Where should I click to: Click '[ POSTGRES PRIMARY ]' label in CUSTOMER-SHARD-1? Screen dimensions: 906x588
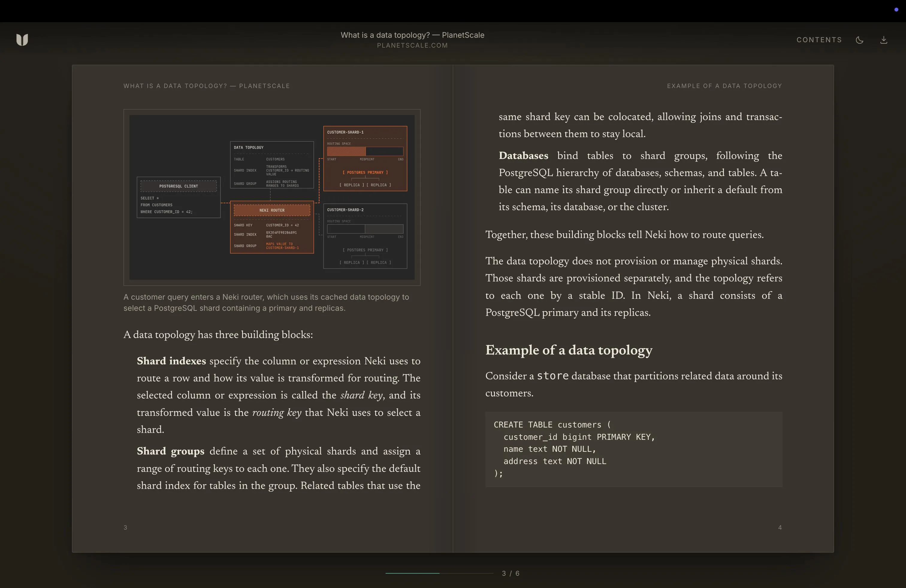click(x=365, y=172)
